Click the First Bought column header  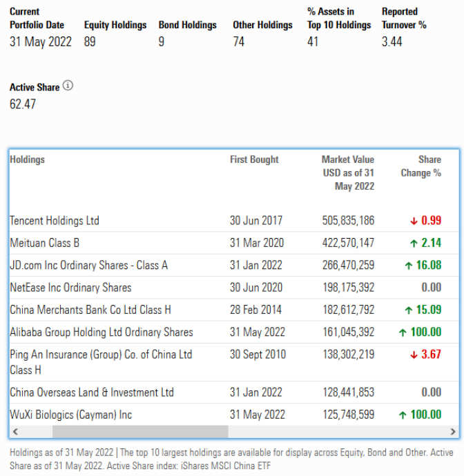254,159
